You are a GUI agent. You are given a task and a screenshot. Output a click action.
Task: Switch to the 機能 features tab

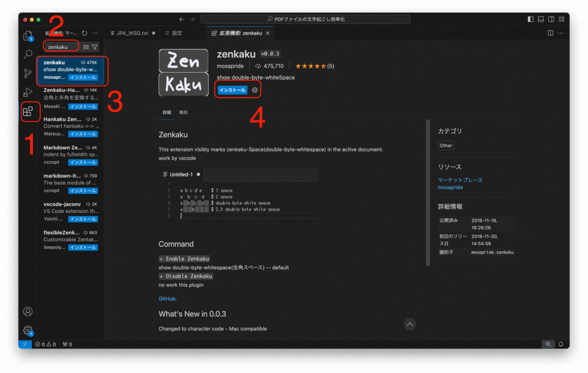(x=183, y=112)
